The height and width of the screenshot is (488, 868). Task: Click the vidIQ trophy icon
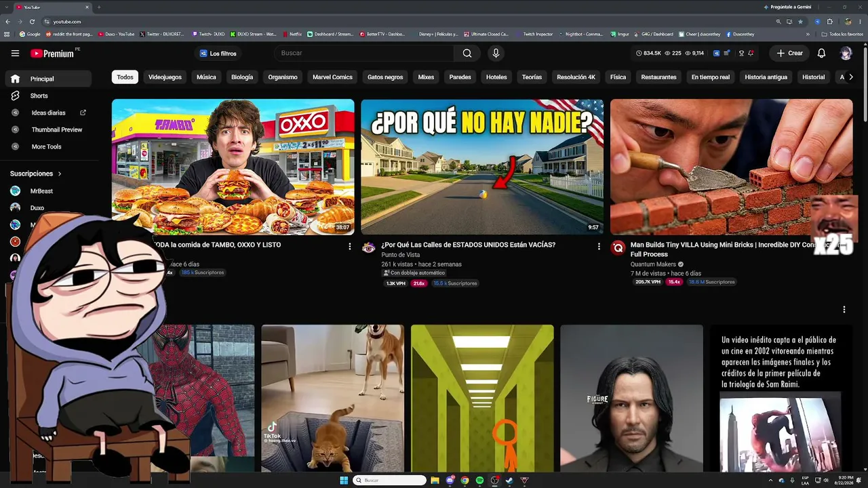(741, 53)
